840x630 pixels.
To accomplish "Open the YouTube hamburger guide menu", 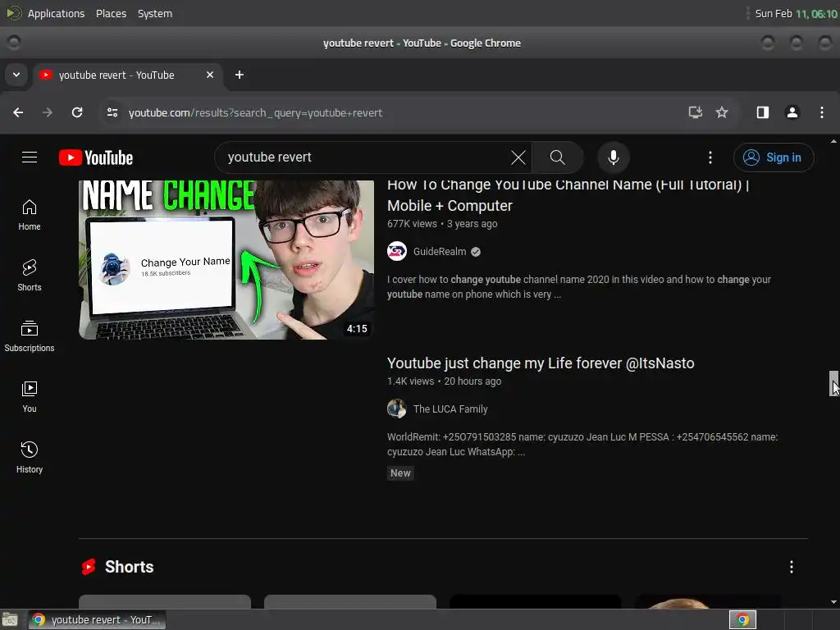I will tap(30, 157).
